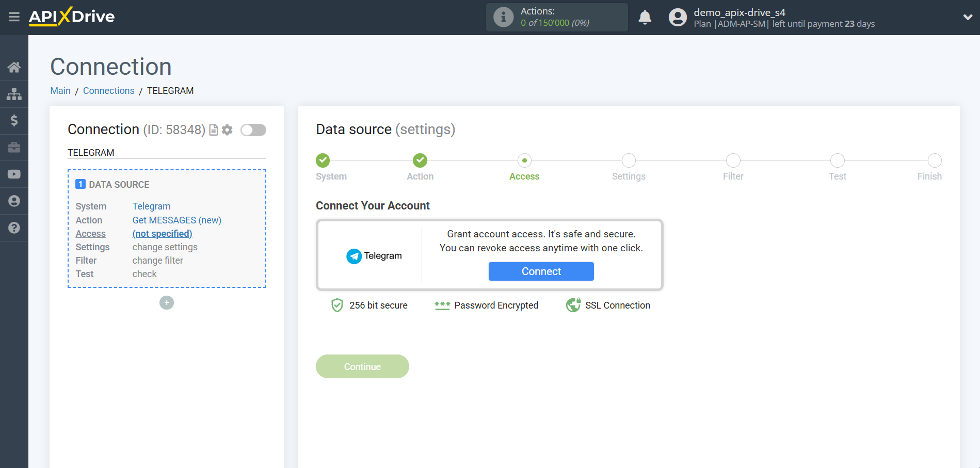Click the plus button under Data Source
Screen dimensions: 980x468
coord(166,303)
